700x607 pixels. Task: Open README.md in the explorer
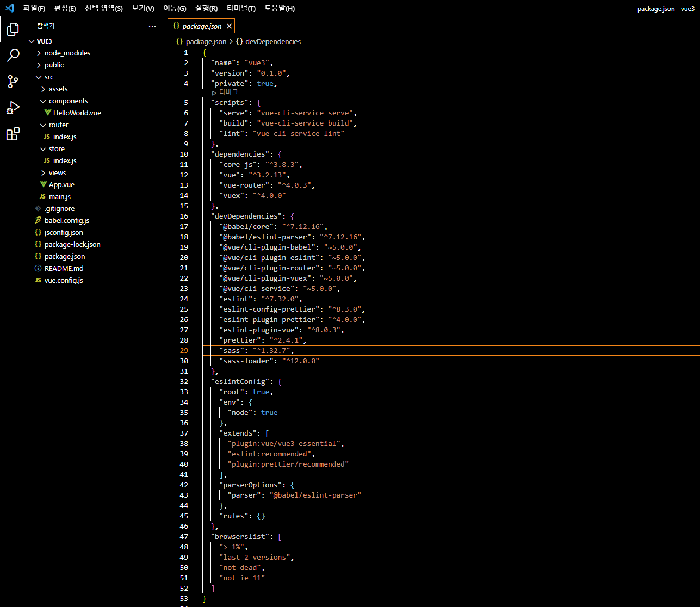coord(63,268)
